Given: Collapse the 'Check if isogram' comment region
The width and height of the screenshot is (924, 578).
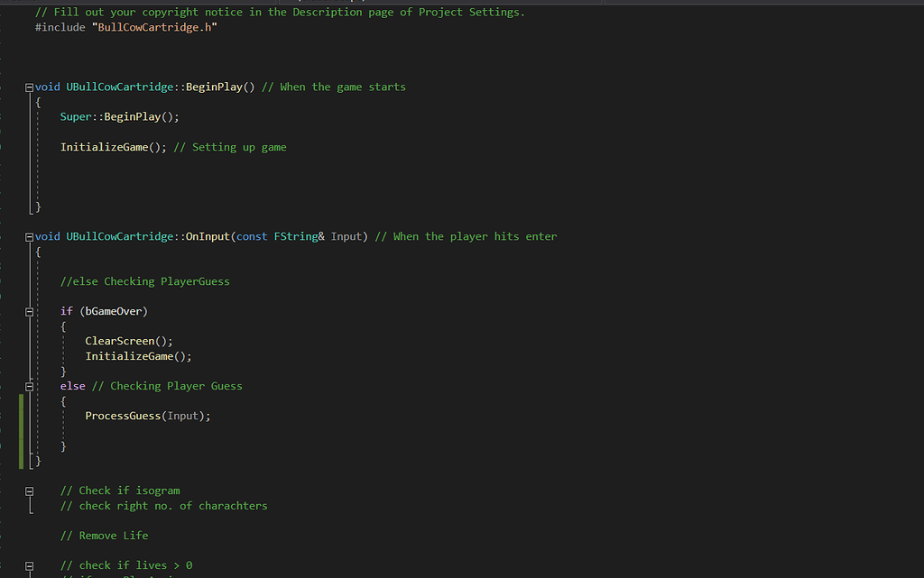Looking at the screenshot, I should pos(29,490).
